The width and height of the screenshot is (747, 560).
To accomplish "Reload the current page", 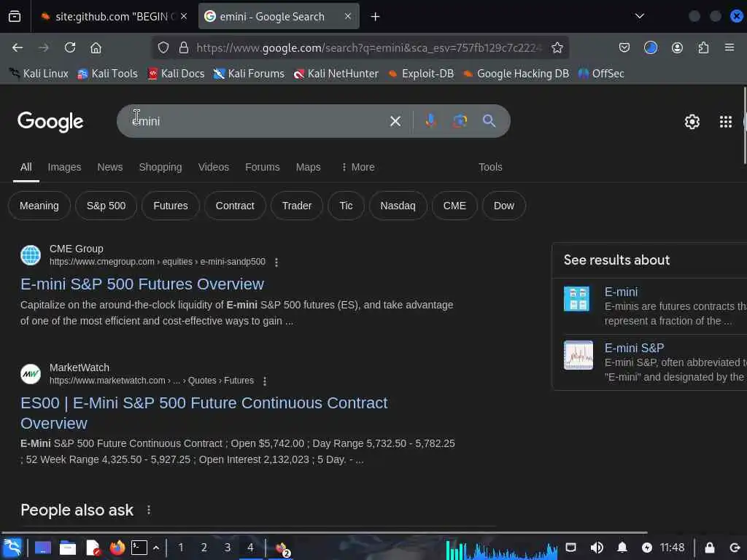I will (70, 47).
